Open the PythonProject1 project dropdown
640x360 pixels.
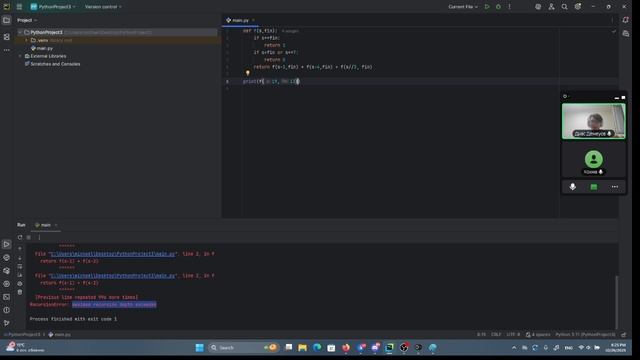(53, 7)
